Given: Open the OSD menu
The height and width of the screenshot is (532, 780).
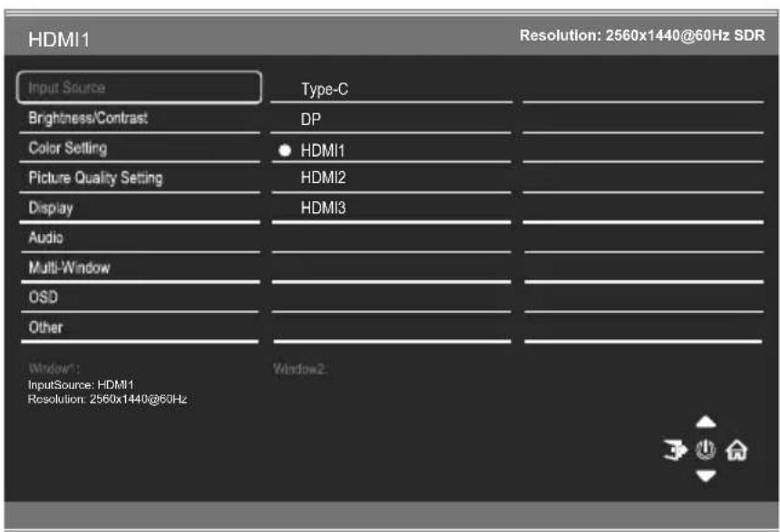Looking at the screenshot, I should point(140,297).
